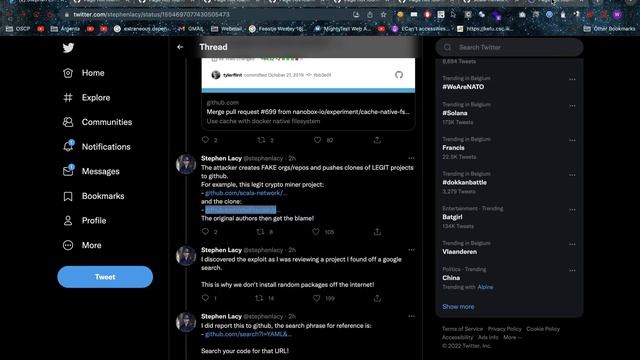Open the tylerflint author name in the card
The height and width of the screenshot is (360, 640).
(x=232, y=75)
